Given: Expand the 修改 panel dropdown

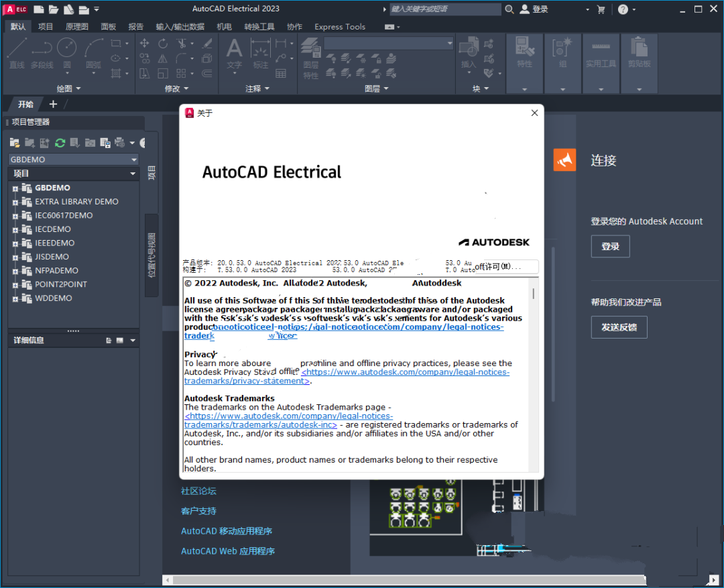Looking at the screenshot, I should pos(176,89).
